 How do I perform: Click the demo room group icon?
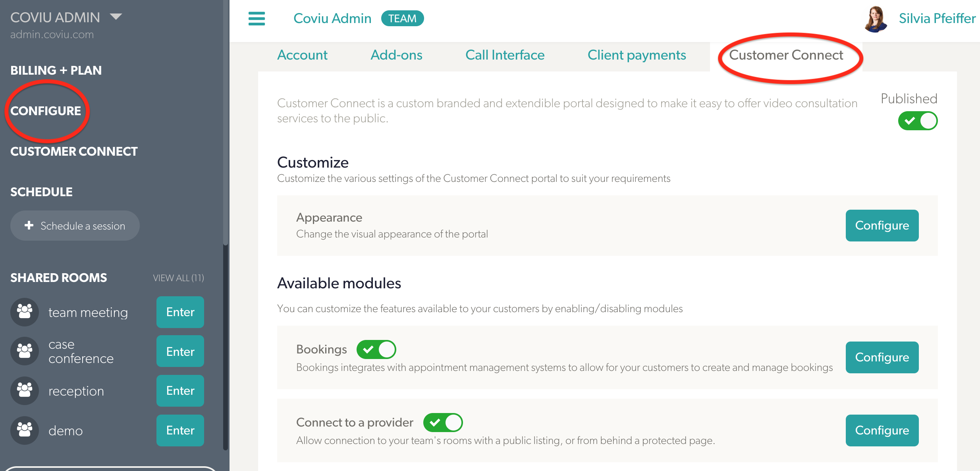coord(25,430)
